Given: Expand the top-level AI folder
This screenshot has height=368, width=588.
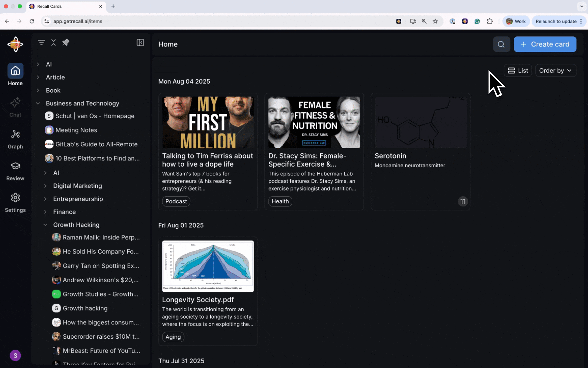Looking at the screenshot, I should [x=38, y=64].
